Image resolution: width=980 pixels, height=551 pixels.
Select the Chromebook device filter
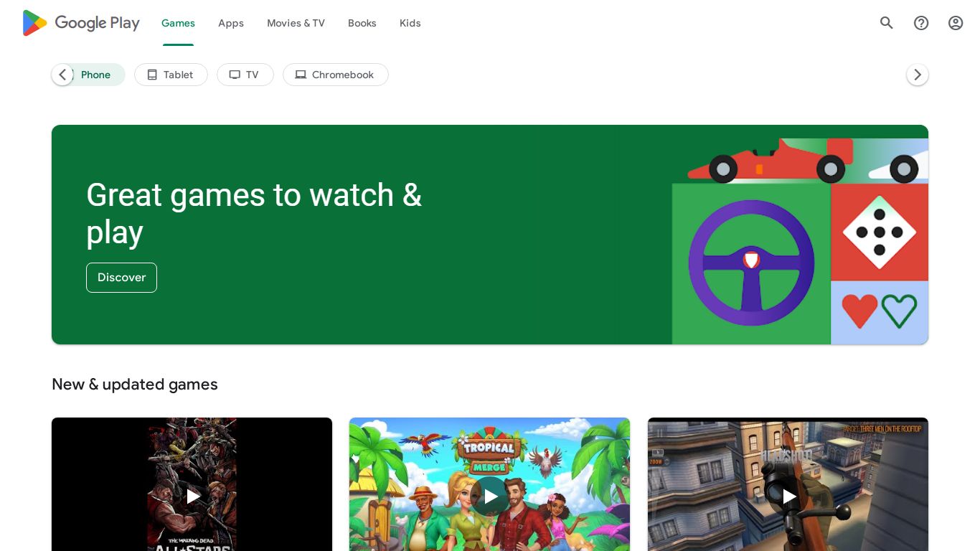pyautogui.click(x=336, y=75)
